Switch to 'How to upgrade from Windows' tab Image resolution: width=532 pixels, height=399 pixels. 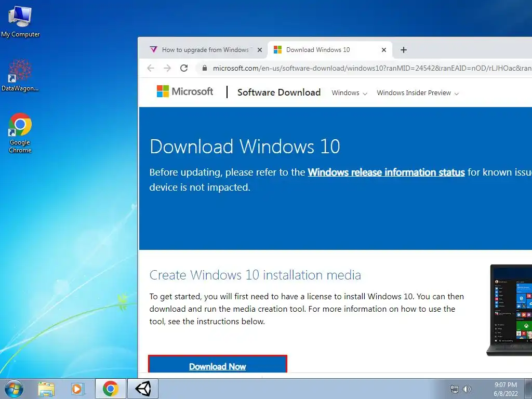(x=205, y=50)
